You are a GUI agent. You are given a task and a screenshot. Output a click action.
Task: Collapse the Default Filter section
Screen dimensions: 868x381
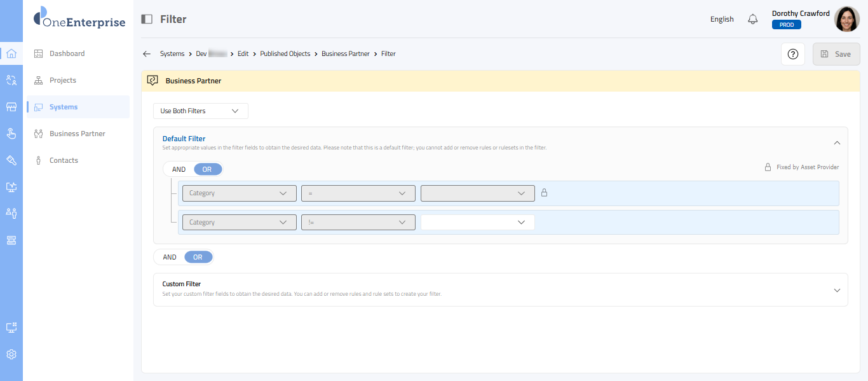836,143
